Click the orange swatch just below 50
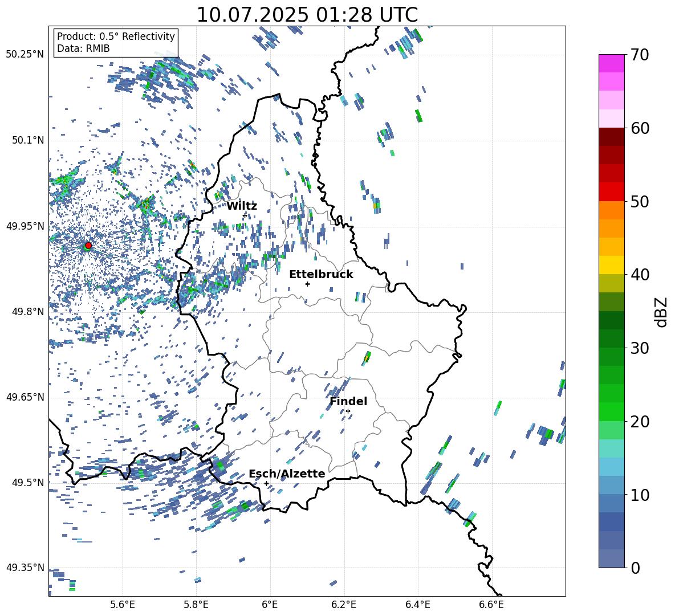 click(612, 210)
